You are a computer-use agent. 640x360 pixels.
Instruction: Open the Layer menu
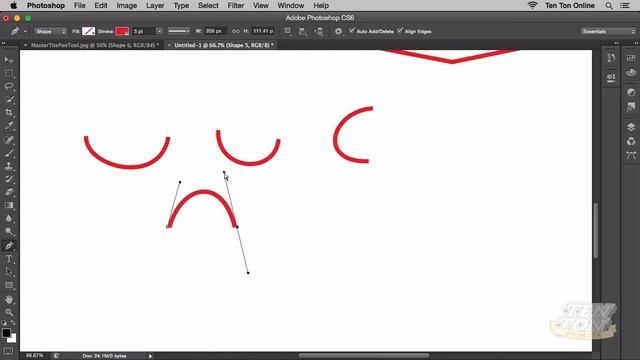coord(155,6)
